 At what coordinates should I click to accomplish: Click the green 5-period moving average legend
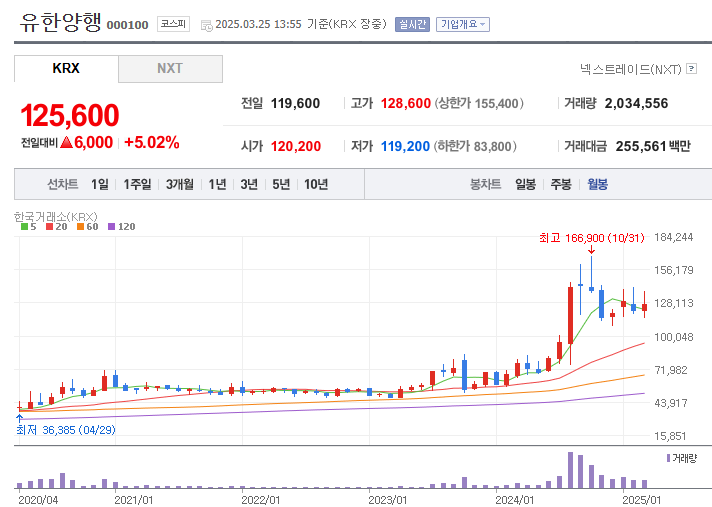(29, 226)
